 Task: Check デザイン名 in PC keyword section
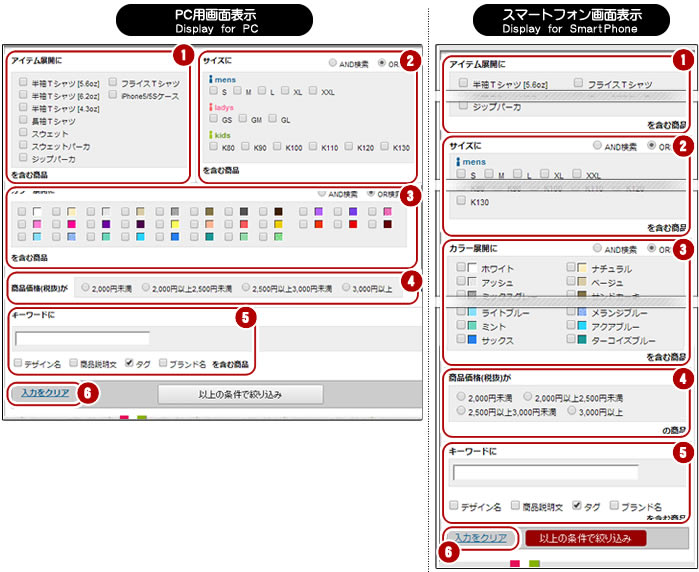click(18, 362)
